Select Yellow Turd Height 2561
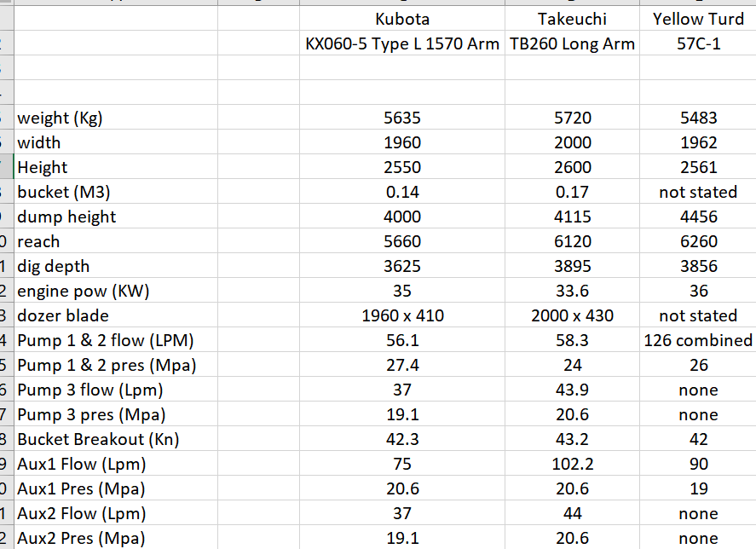Image resolution: width=756 pixels, height=549 pixels. [x=698, y=167]
